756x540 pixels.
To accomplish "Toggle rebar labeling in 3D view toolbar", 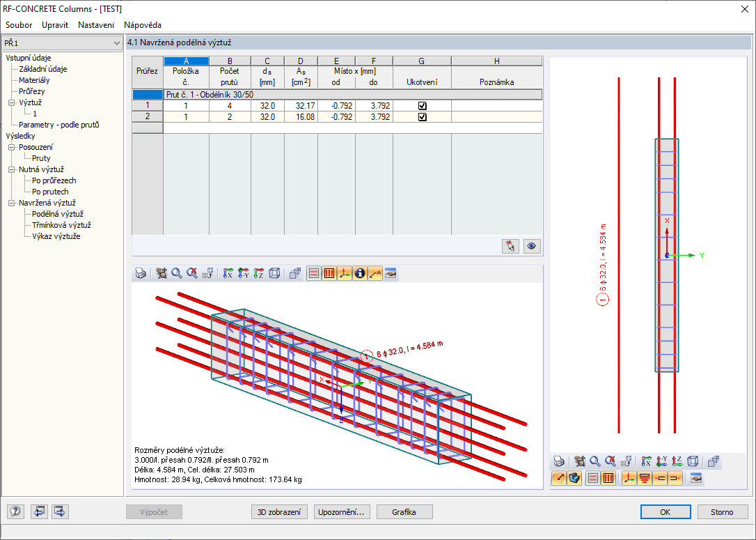I will pyautogui.click(x=375, y=274).
